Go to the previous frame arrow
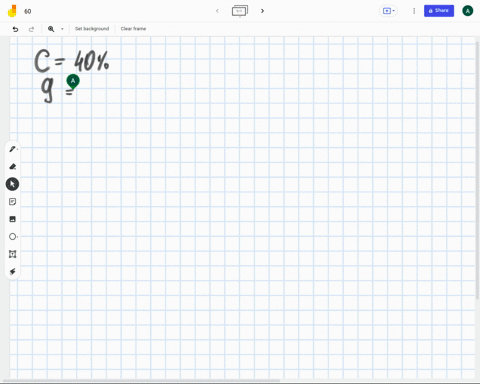This screenshot has width=480, height=384. click(x=217, y=11)
